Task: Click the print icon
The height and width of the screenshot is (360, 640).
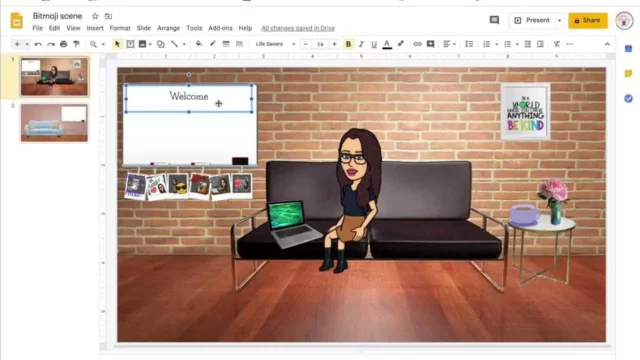Action: pos(63,44)
